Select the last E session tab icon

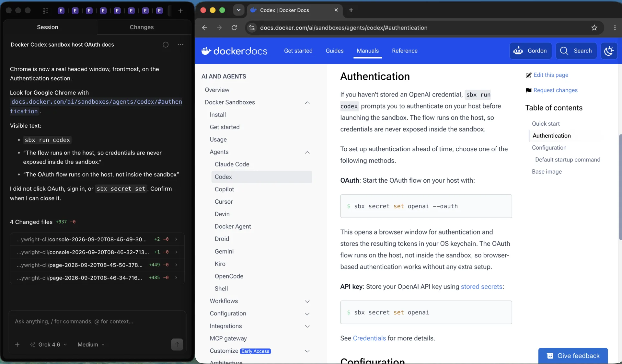159,11
